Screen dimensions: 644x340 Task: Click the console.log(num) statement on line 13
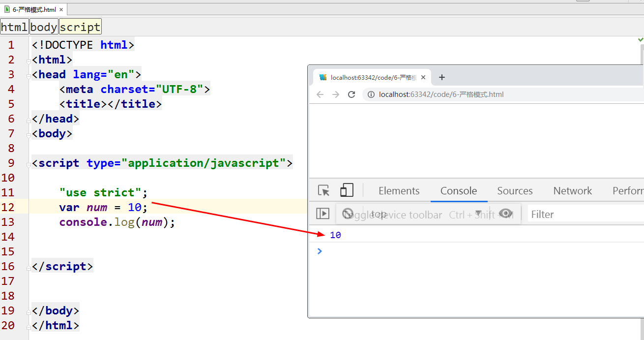click(x=117, y=222)
